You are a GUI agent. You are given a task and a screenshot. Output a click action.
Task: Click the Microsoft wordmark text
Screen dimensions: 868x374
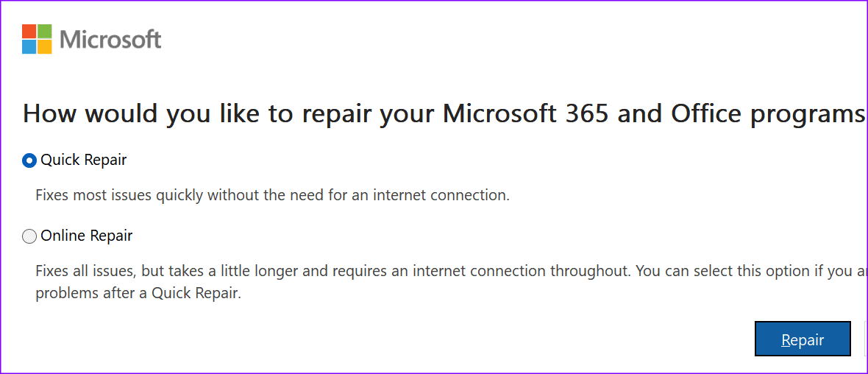point(110,39)
